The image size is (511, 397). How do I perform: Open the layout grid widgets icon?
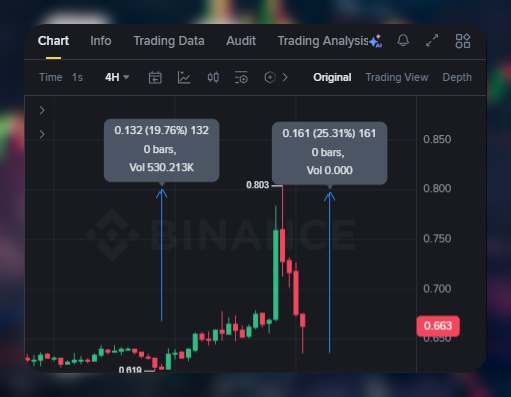click(x=463, y=41)
